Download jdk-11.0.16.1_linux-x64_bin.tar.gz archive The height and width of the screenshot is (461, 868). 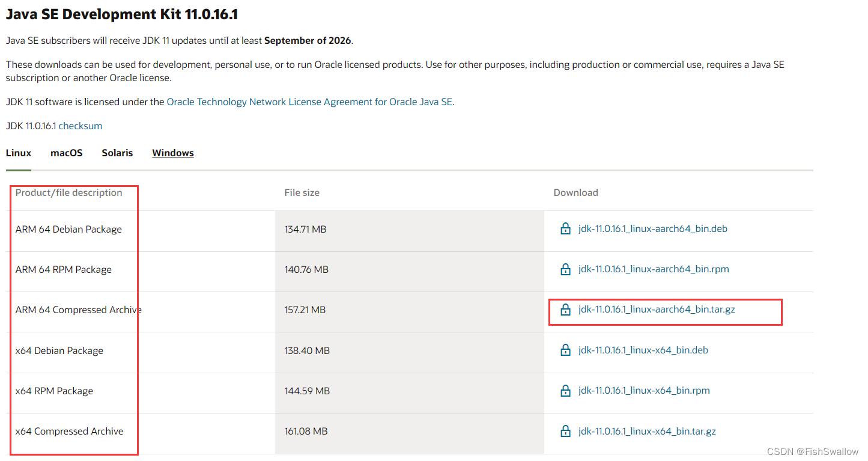point(647,431)
